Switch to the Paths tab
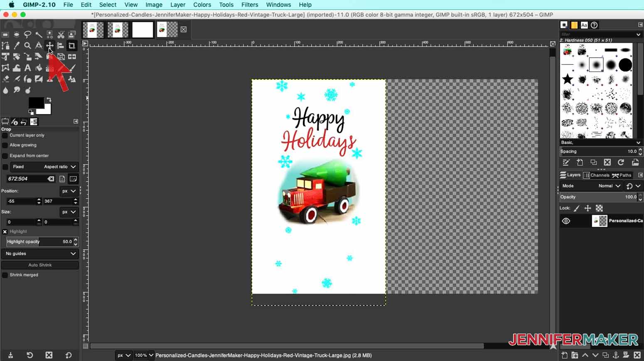Screen dimensions: 644x361 (x=622, y=175)
